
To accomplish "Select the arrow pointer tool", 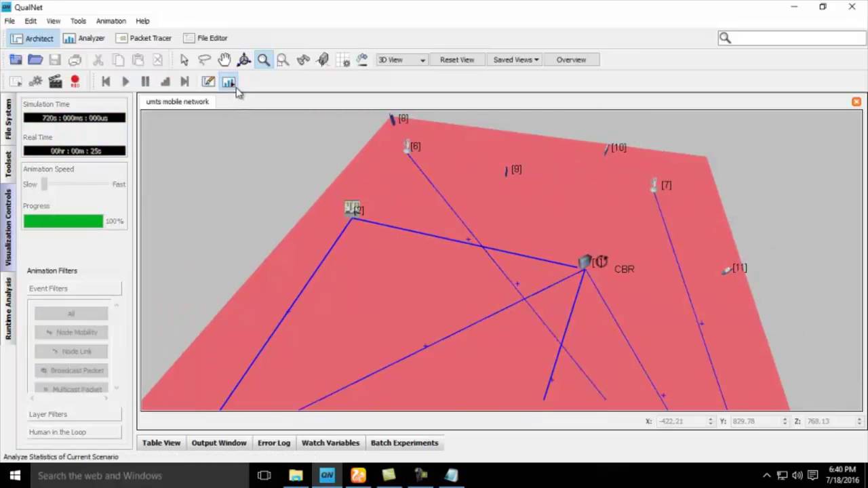I will point(184,60).
